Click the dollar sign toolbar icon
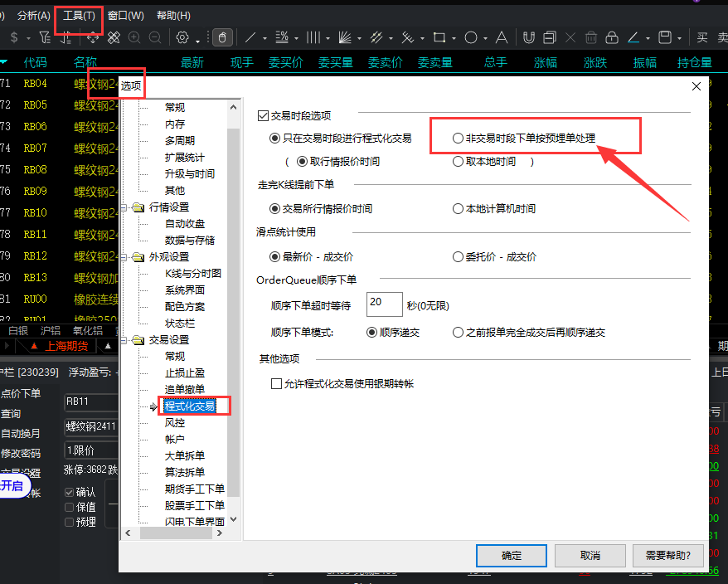Screen dimensions: 728x584 click(x=14, y=37)
